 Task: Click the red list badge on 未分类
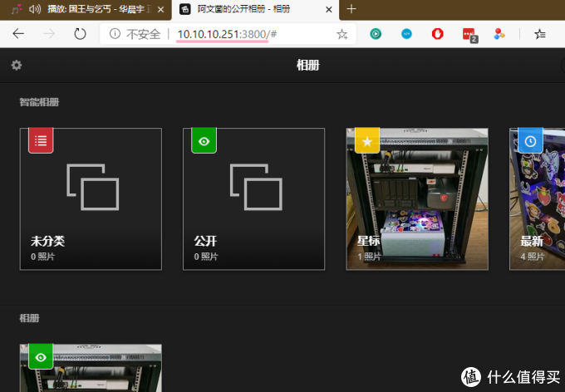click(x=41, y=140)
